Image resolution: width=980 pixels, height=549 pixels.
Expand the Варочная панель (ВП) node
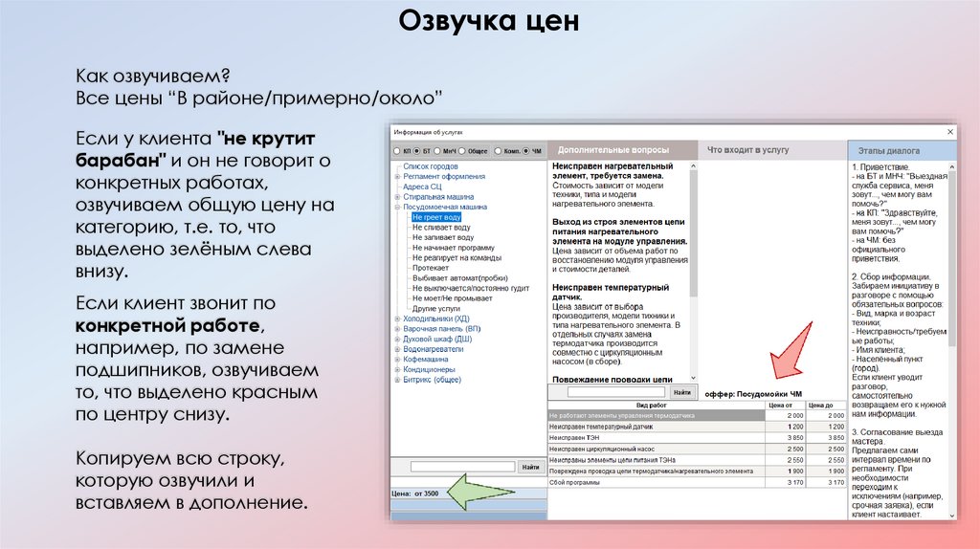click(x=397, y=328)
